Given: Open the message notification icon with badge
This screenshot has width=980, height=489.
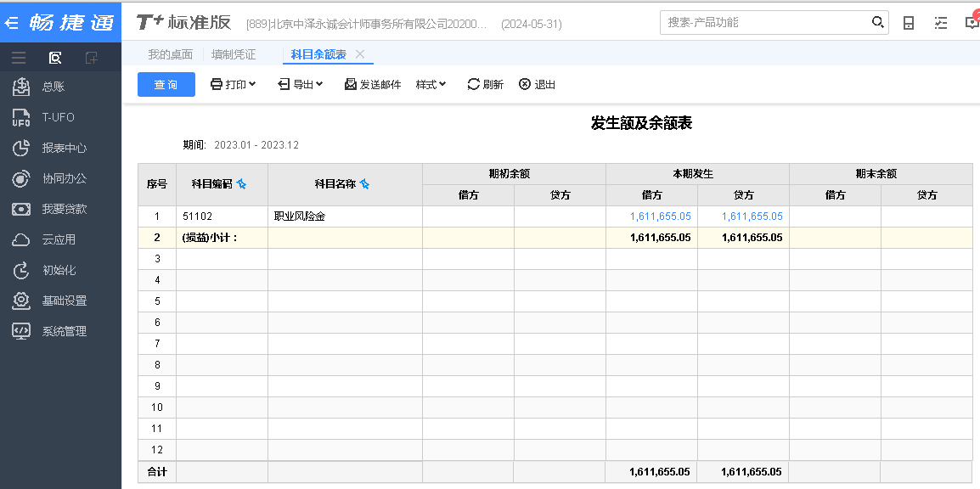Looking at the screenshot, I should click(972, 22).
